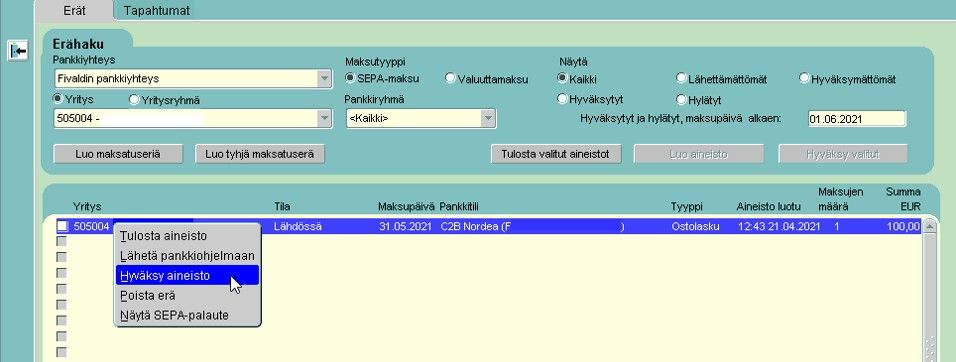The height and width of the screenshot is (362, 956).
Task: Choose Lähetä pankkiohjelmaan from context menu
Action: [x=188, y=256]
